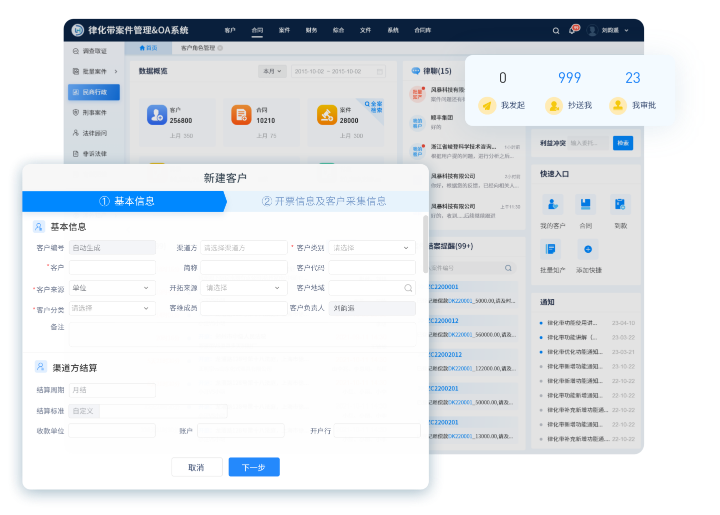Screen dimensions: 720x515
Task: Click the 取消 button in dialog
Action: point(197,467)
